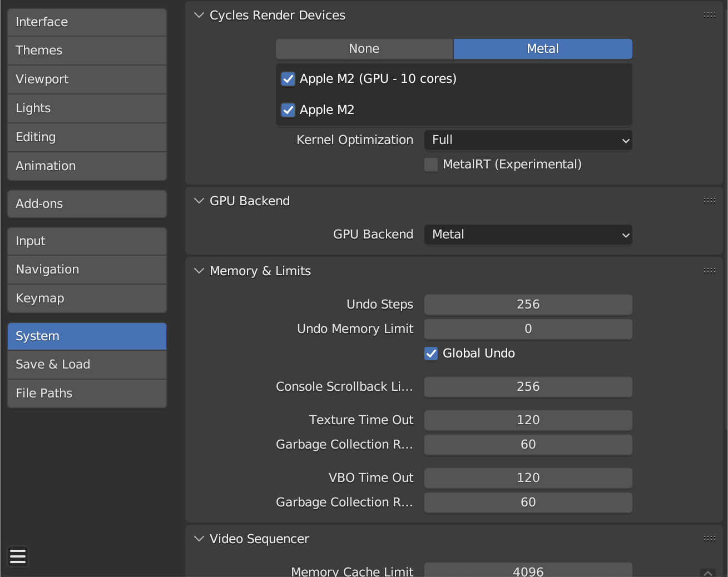728x577 pixels.
Task: Open the hamburger preferences menu icon
Action: (18, 556)
